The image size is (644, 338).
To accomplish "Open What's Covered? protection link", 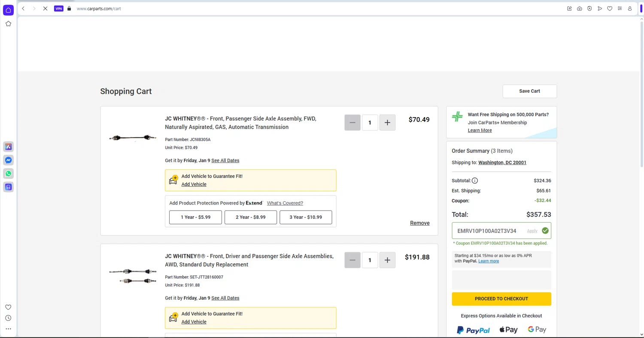I will point(285,203).
